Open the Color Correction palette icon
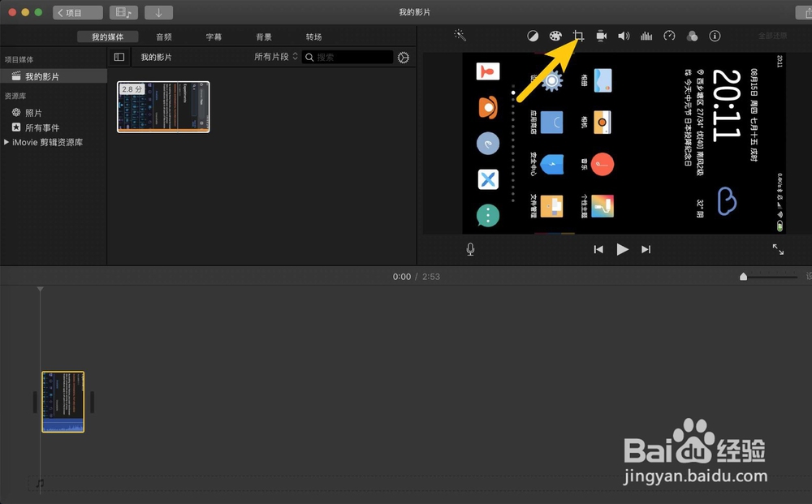The height and width of the screenshot is (504, 812). point(556,36)
